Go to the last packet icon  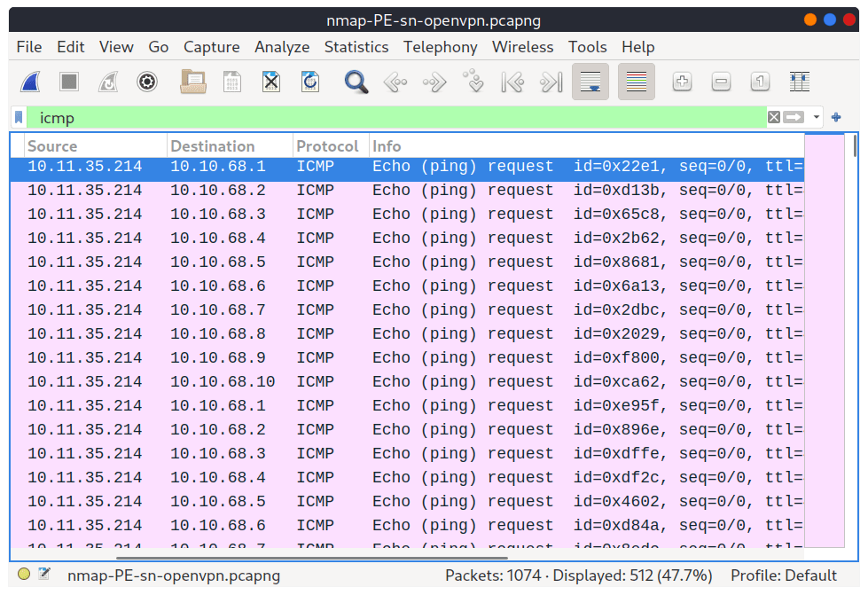551,82
